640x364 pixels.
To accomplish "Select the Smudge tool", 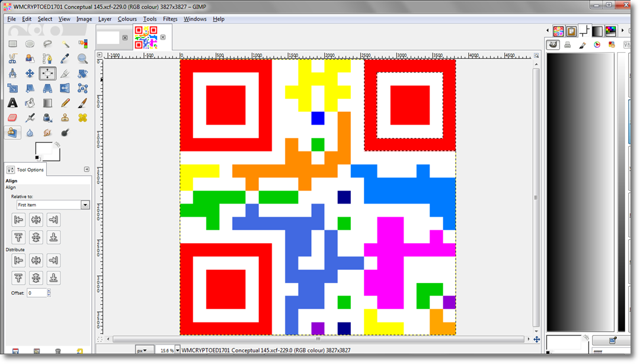I will [47, 133].
